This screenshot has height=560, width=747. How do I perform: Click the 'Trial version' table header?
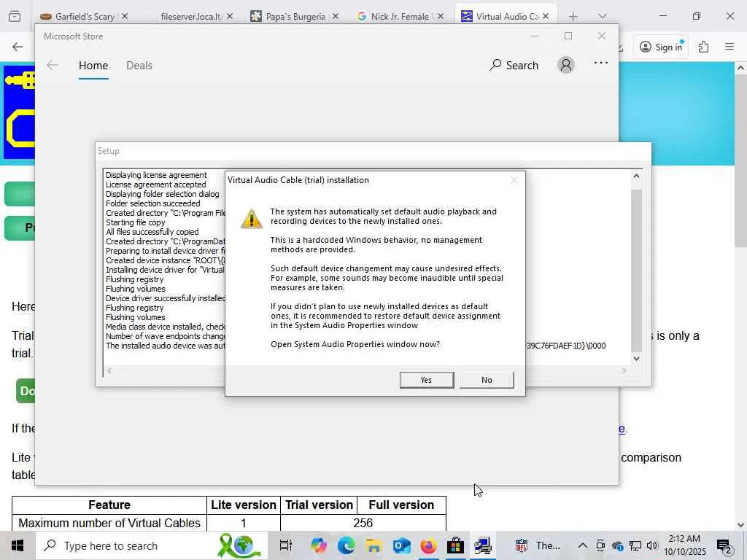(x=319, y=505)
